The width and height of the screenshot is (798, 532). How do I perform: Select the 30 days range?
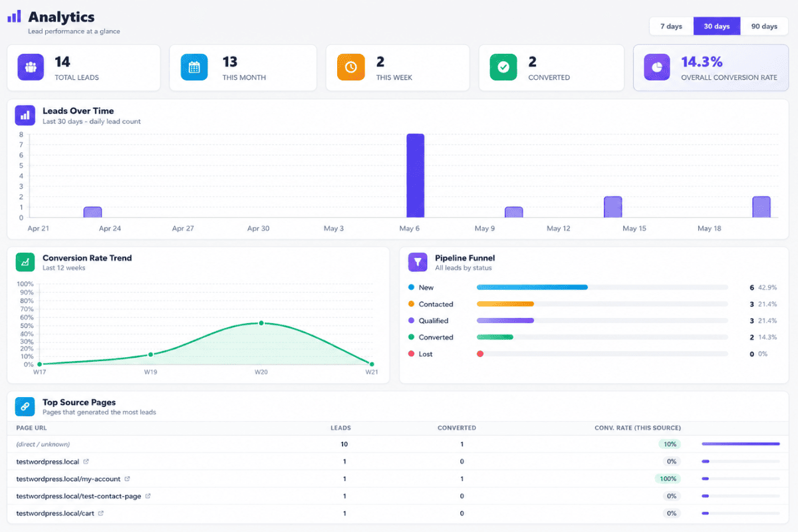pos(717,27)
